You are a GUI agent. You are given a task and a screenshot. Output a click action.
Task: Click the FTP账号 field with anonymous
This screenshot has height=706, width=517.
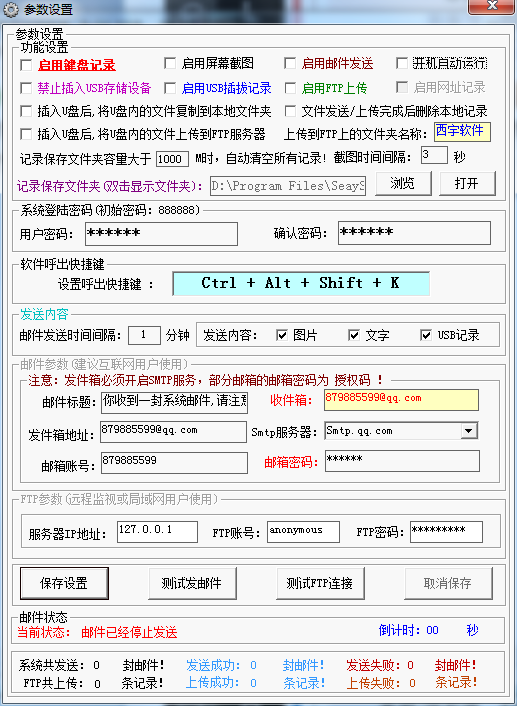click(303, 532)
